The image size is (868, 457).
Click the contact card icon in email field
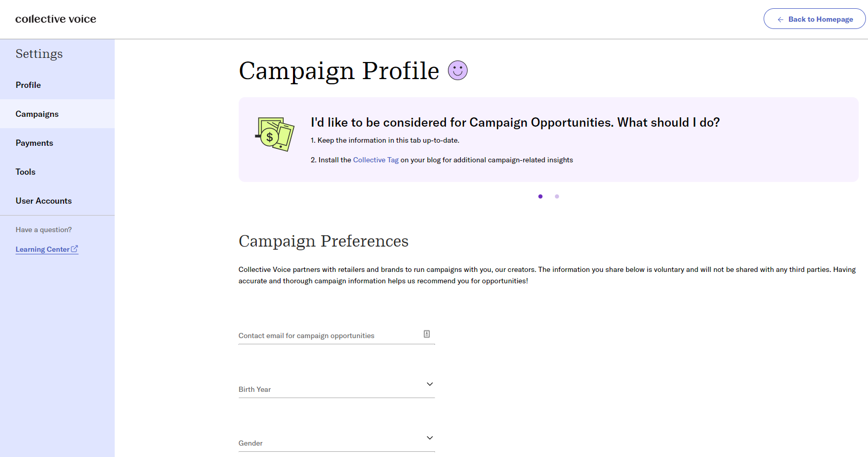click(x=427, y=334)
